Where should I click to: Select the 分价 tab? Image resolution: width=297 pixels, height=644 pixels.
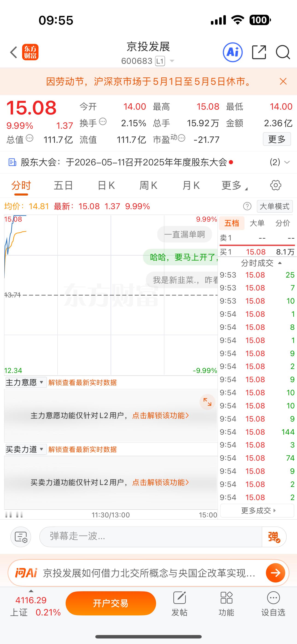[283, 223]
